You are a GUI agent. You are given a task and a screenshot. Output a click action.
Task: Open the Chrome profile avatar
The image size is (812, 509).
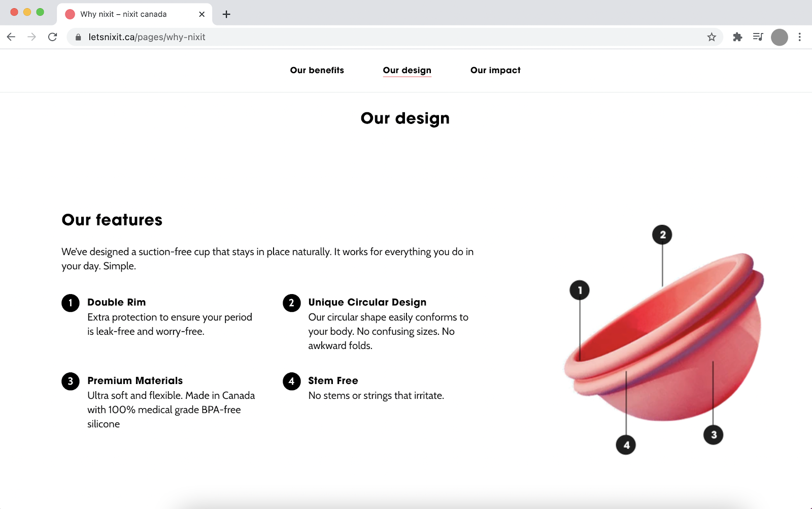[x=779, y=37]
